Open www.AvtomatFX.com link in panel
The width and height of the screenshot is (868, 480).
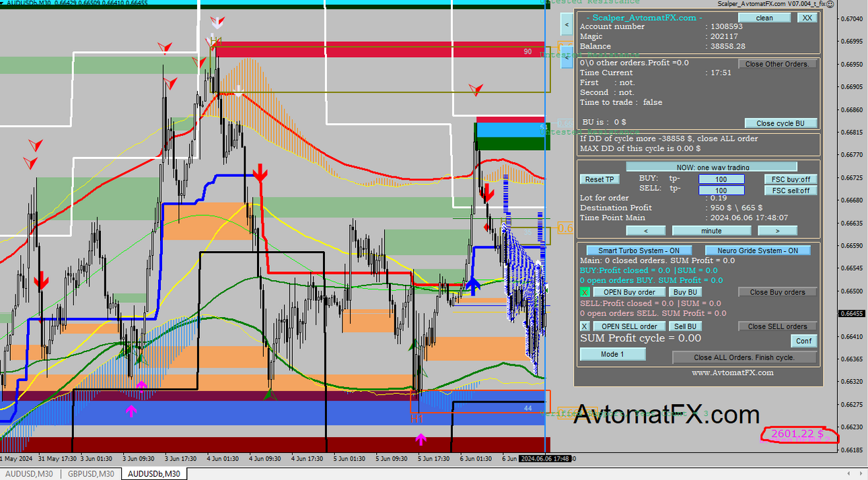pos(733,372)
